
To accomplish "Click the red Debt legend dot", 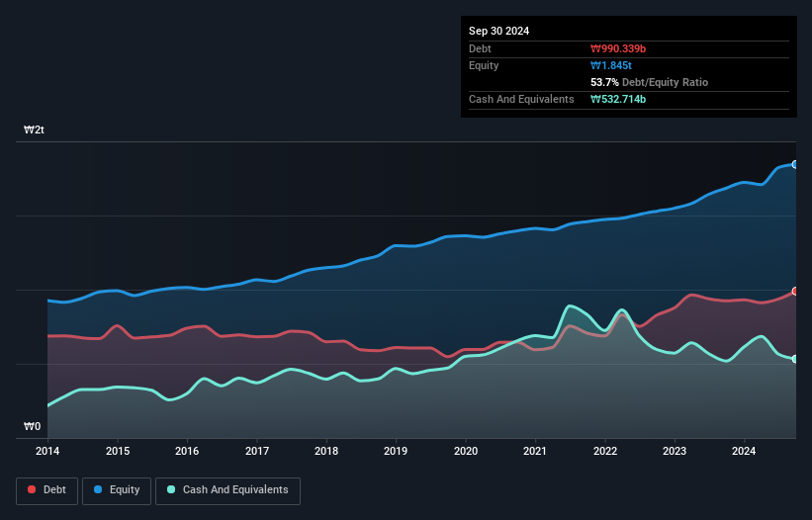I will [x=32, y=489].
